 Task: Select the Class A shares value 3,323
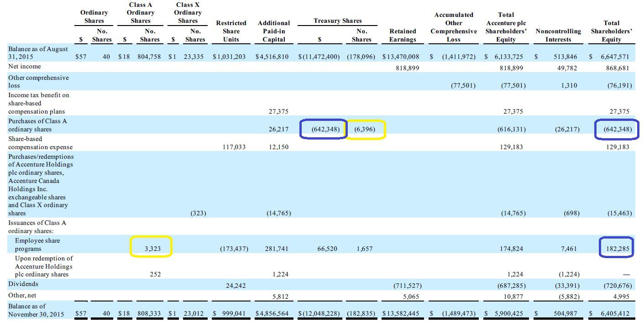(152, 249)
